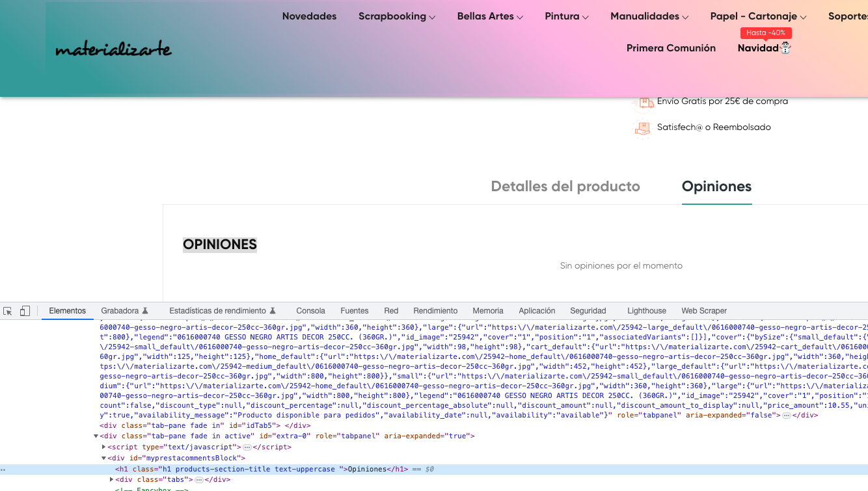The image size is (868, 491).
Task: Expand the Bellas Artes dropdown menu
Action: 490,16
